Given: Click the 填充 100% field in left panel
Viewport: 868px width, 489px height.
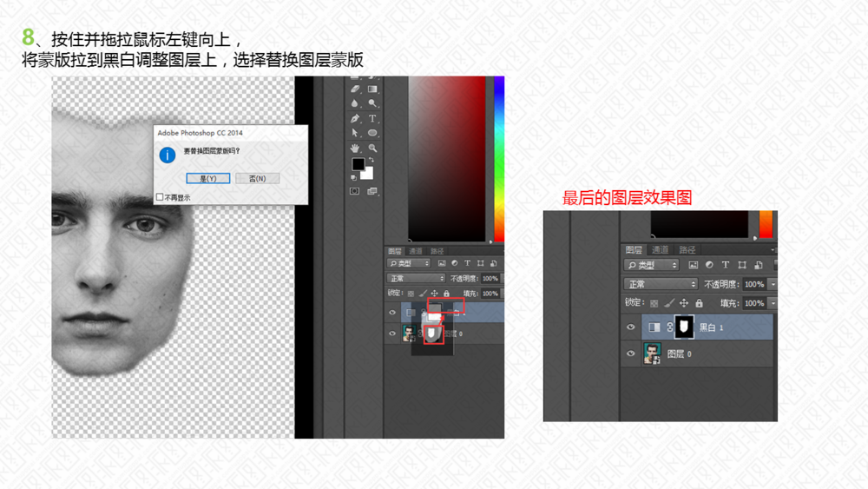Looking at the screenshot, I should point(490,294).
